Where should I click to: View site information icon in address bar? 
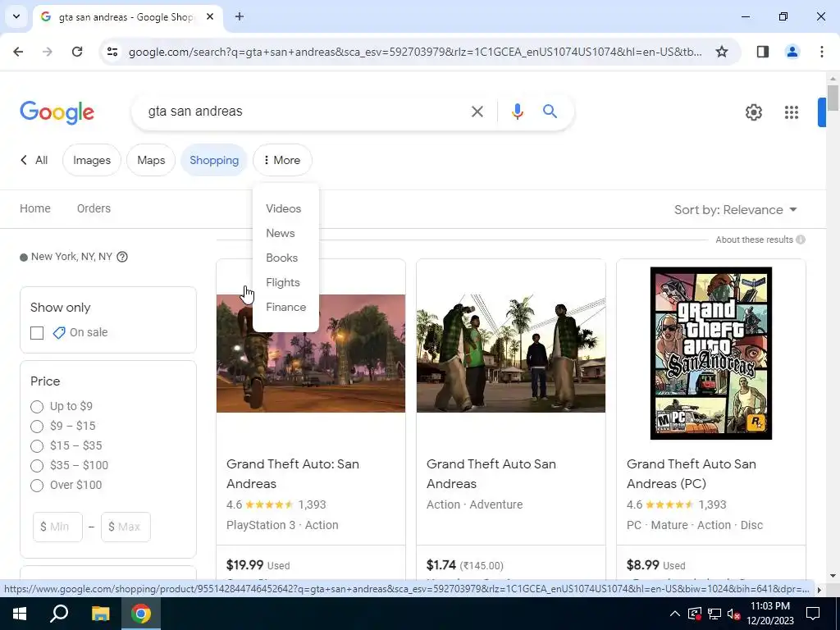pyautogui.click(x=112, y=52)
